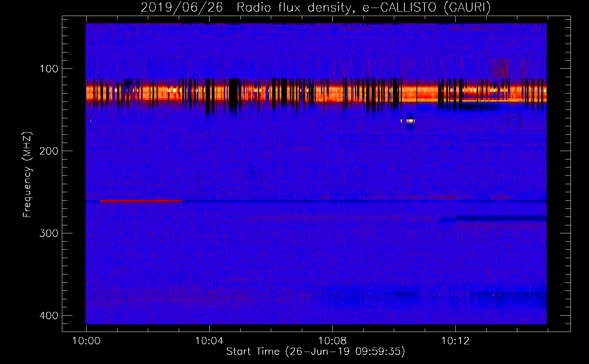Click the '10:04' time axis label
Viewport: 589px width, 364px height.
209,341
